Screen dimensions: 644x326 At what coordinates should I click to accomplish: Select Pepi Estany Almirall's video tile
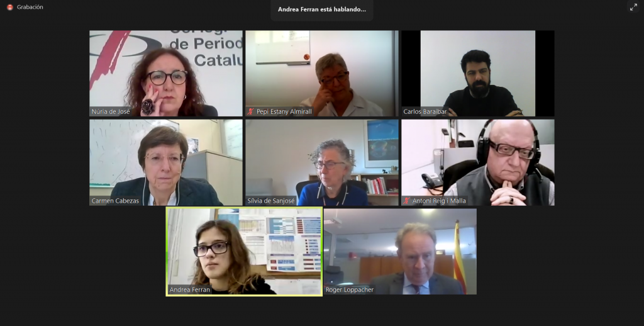[x=322, y=74]
